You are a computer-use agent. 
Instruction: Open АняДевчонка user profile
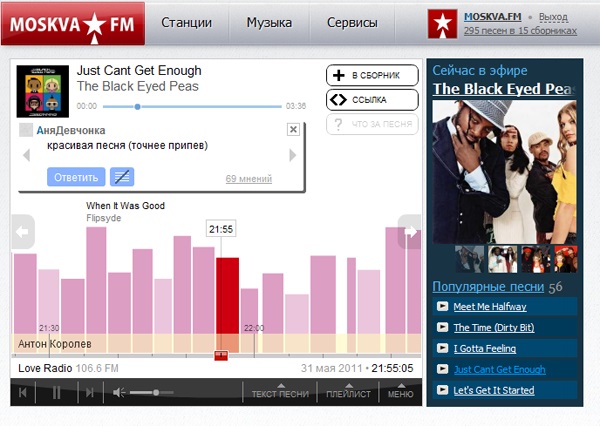point(71,131)
